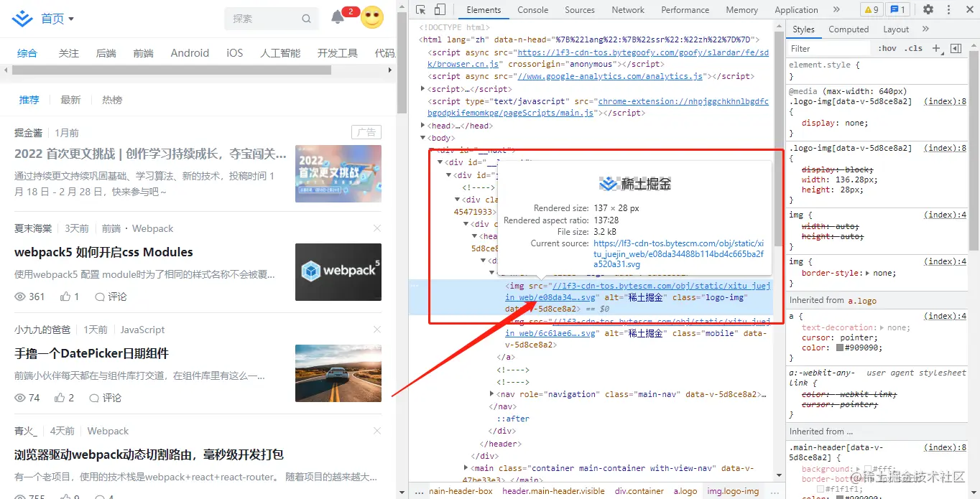This screenshot has height=499, width=980.
Task: Open article 浏览器驱动webpack动态切割路由
Action: point(149,454)
